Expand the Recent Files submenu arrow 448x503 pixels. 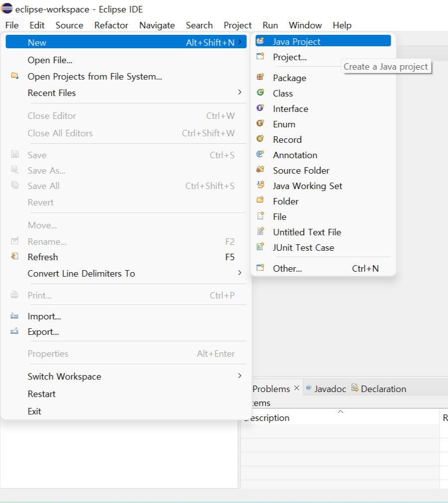(x=240, y=93)
